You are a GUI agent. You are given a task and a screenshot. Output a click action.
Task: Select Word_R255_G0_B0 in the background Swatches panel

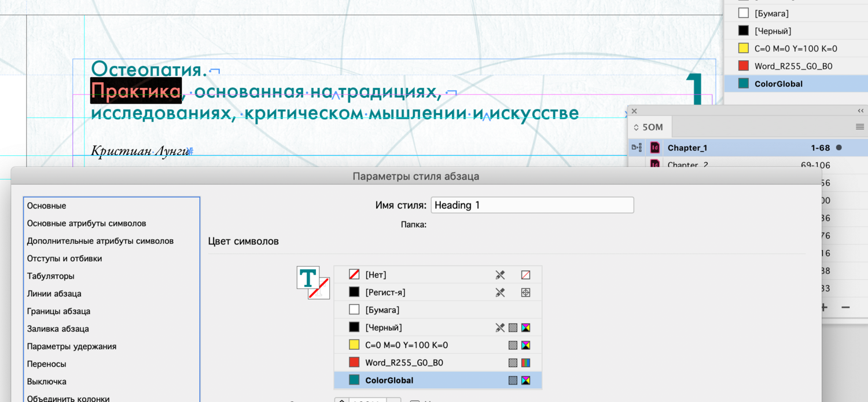tap(796, 66)
